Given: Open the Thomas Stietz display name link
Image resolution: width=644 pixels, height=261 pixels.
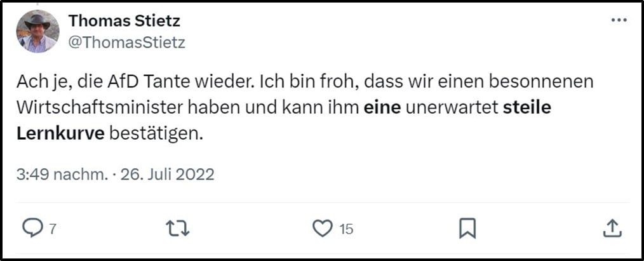Looking at the screenshot, I should [124, 21].
